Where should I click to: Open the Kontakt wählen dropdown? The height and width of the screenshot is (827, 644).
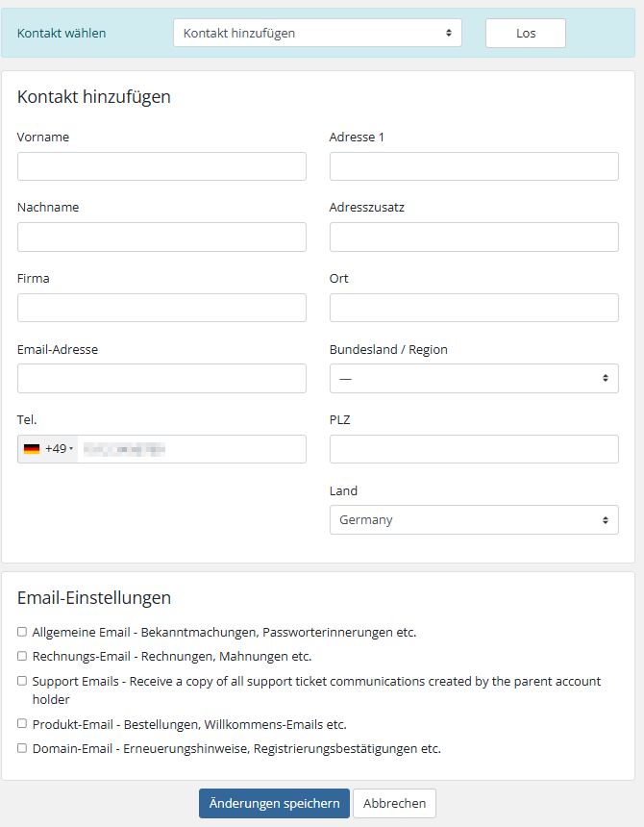(317, 33)
